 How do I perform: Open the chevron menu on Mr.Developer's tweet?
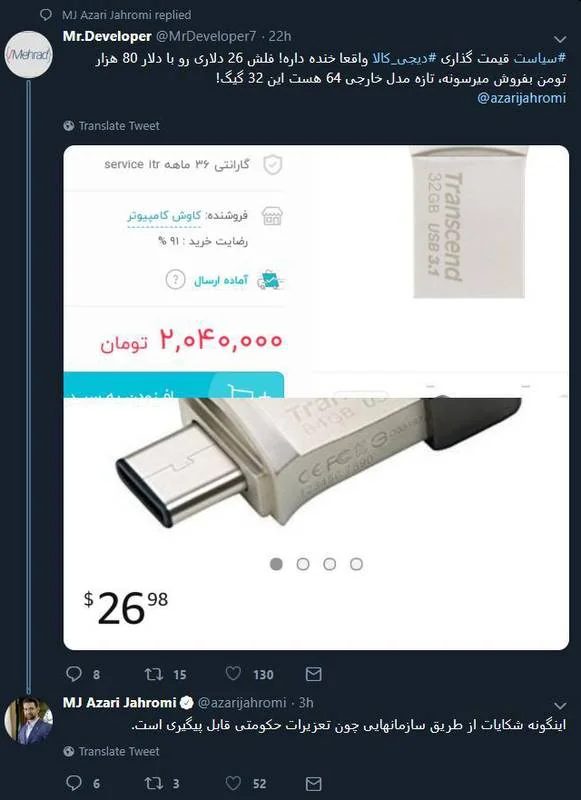(x=560, y=39)
